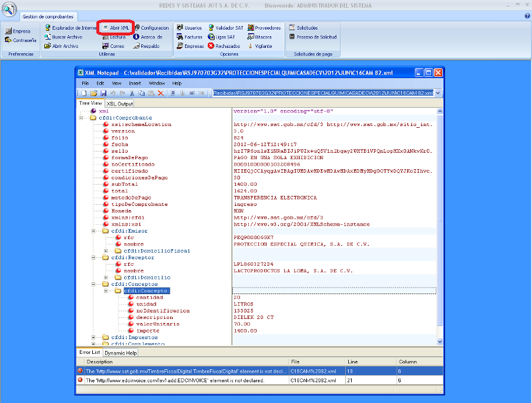The width and height of the screenshot is (532, 403).
Task: Click the Contraseña preference button
Action: pyautogui.click(x=20, y=40)
